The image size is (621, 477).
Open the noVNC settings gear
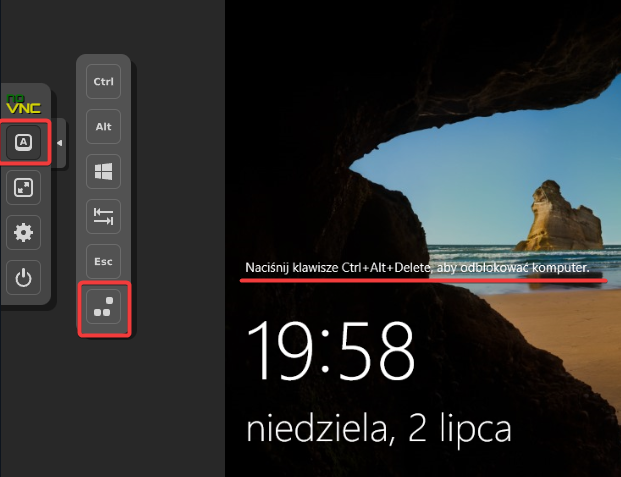pyautogui.click(x=23, y=234)
